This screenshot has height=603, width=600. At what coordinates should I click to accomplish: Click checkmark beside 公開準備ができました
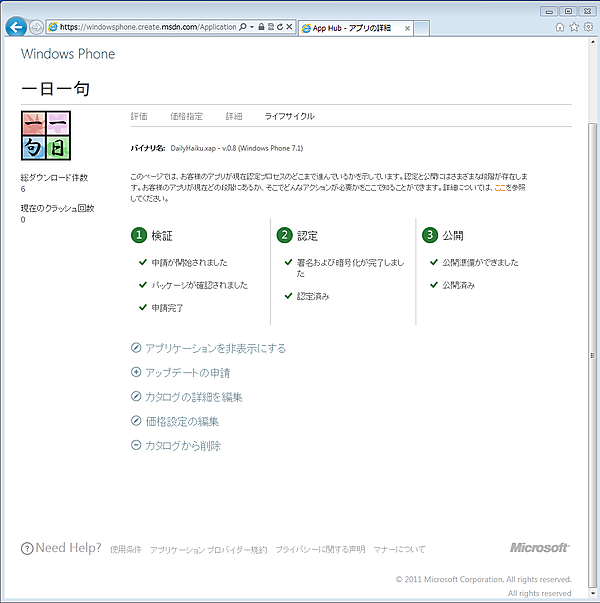(434, 262)
